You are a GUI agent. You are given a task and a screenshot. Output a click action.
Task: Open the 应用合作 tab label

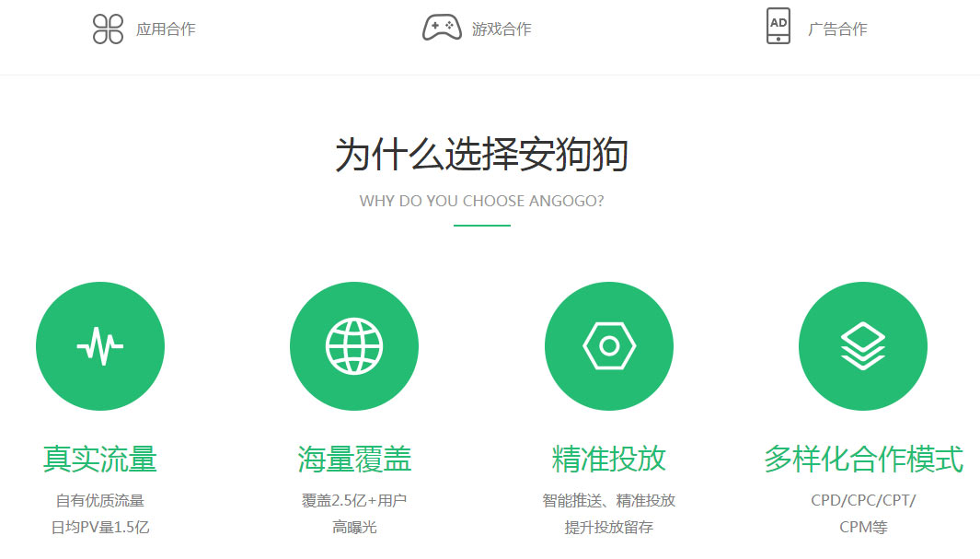tap(166, 29)
